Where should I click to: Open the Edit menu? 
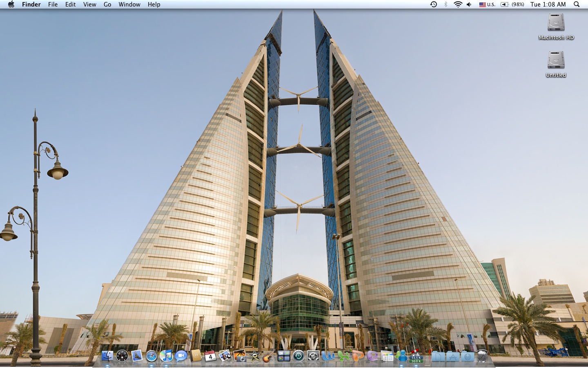pyautogui.click(x=71, y=4)
